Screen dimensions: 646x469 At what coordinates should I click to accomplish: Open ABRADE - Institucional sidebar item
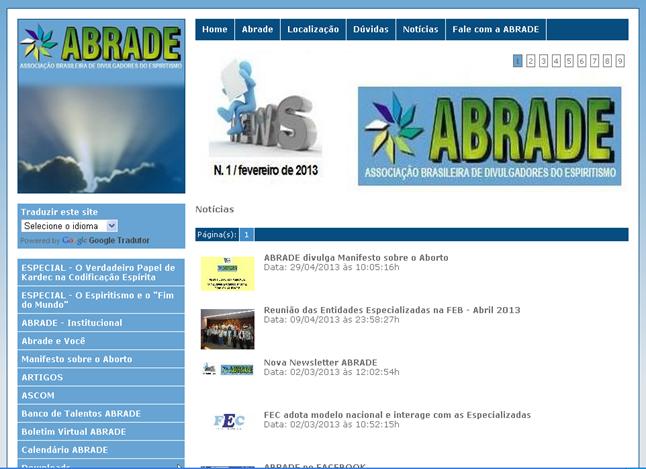[x=101, y=323]
